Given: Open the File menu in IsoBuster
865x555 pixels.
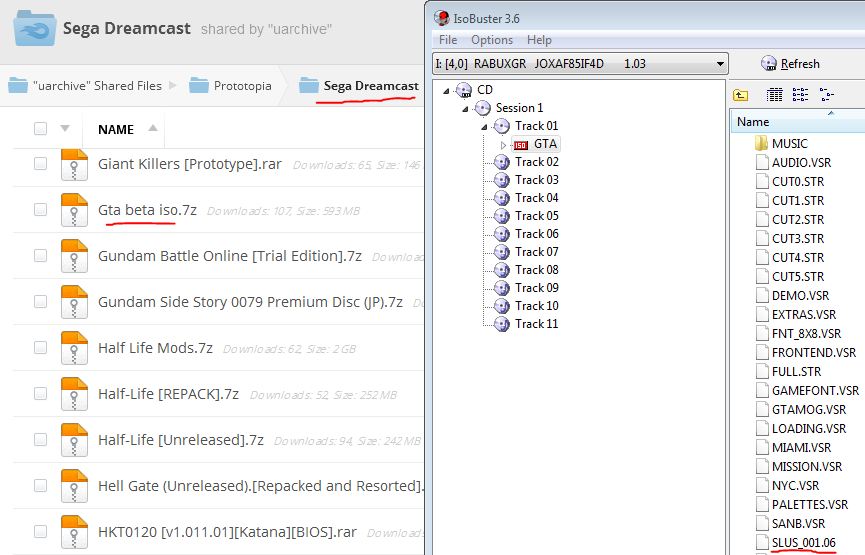Looking at the screenshot, I should (448, 40).
